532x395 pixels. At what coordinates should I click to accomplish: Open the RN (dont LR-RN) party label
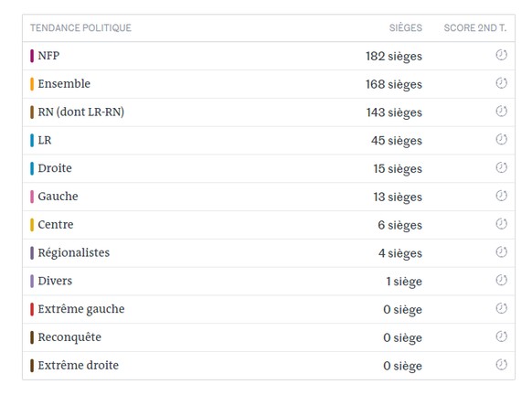coord(81,112)
